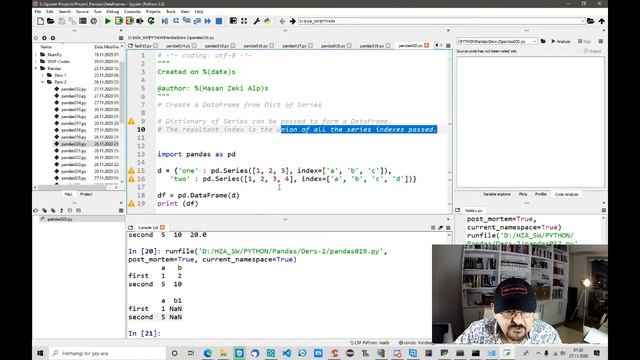
Task: Open the file explorer options hamburger menu
Action: (x=121, y=38)
